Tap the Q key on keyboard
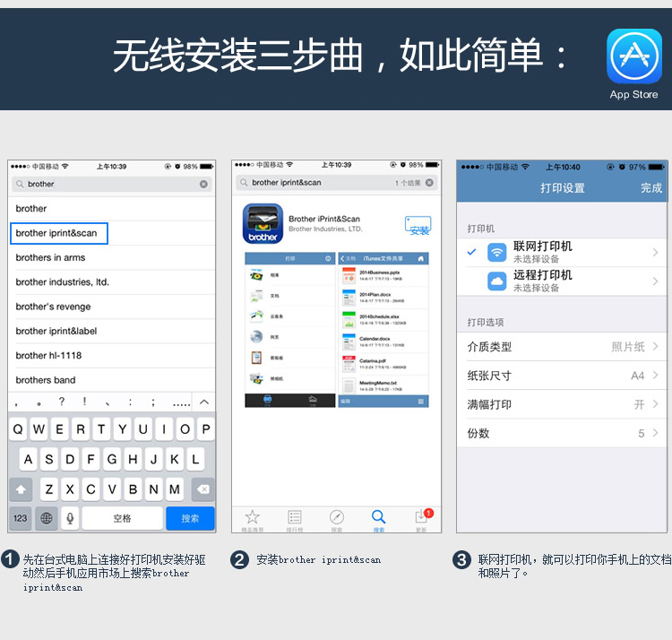The height and width of the screenshot is (640, 672). pyautogui.click(x=18, y=429)
